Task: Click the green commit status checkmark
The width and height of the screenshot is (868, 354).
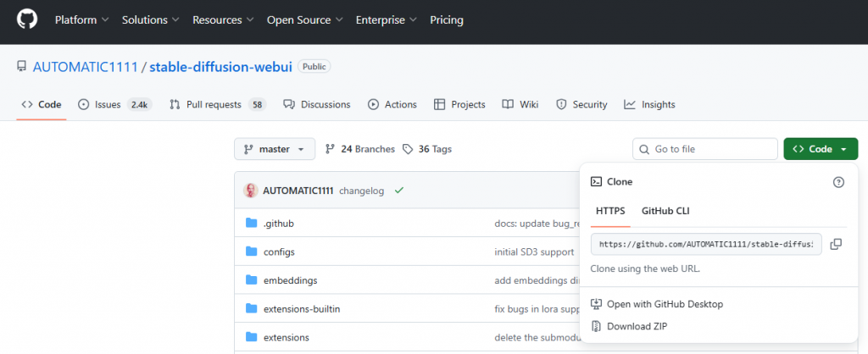Action: [398, 191]
